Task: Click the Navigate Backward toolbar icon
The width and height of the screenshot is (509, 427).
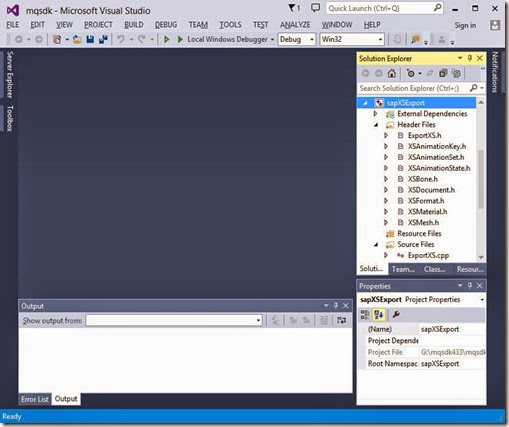Action: click(x=19, y=39)
